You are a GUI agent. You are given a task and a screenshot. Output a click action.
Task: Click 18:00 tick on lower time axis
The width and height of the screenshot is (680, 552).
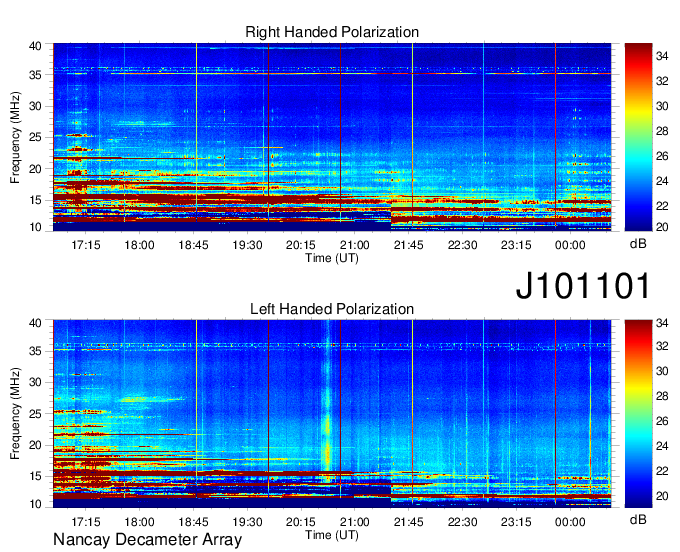point(140,522)
